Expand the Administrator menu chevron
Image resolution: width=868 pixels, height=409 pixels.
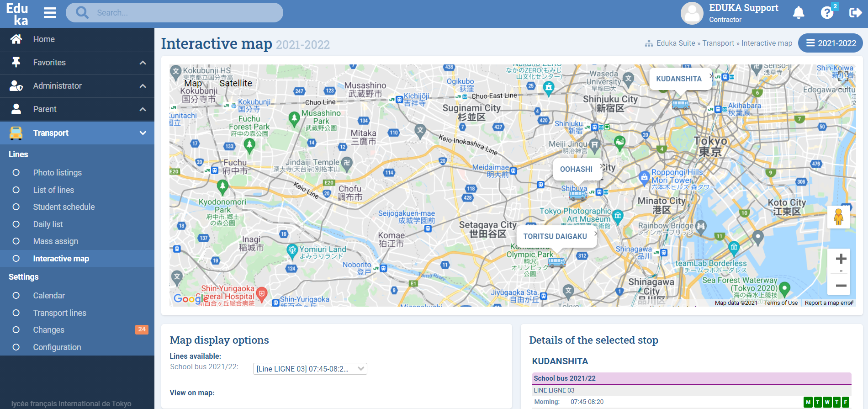tap(143, 86)
